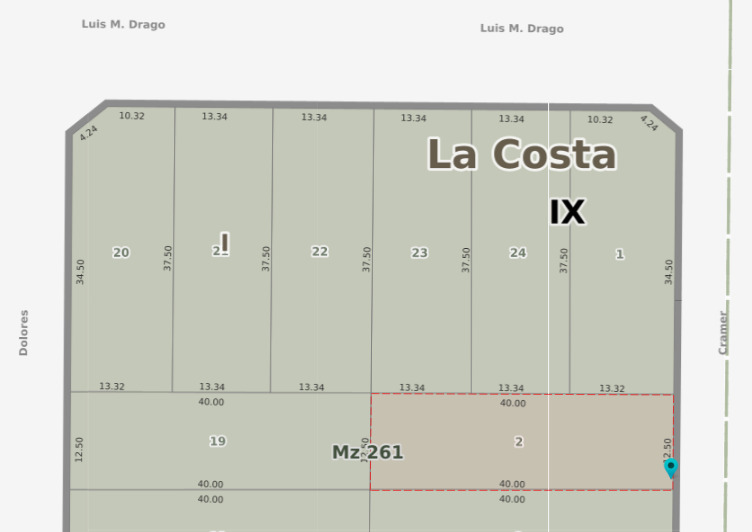Click the 12.50 dimension left of parcel 19
752x532 pixels.
(79, 449)
